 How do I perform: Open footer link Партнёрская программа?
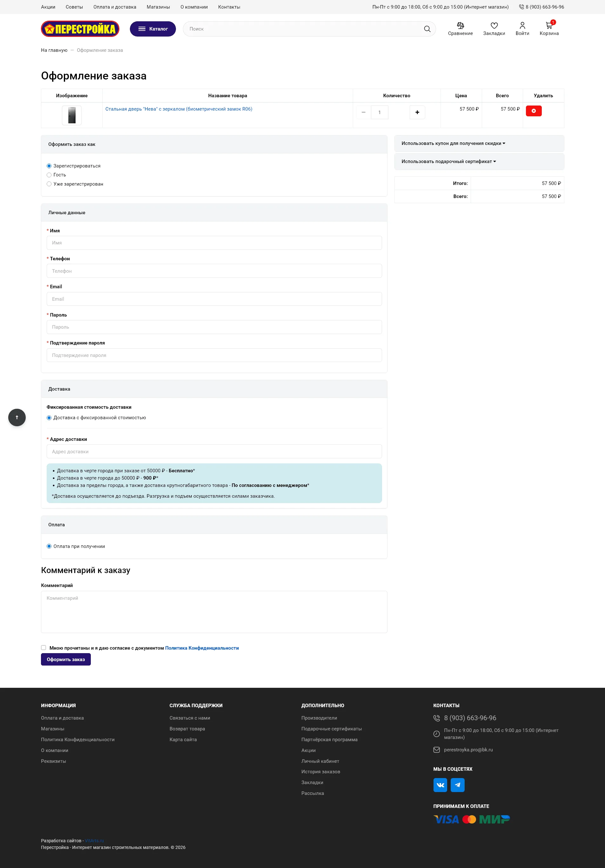[329, 740]
